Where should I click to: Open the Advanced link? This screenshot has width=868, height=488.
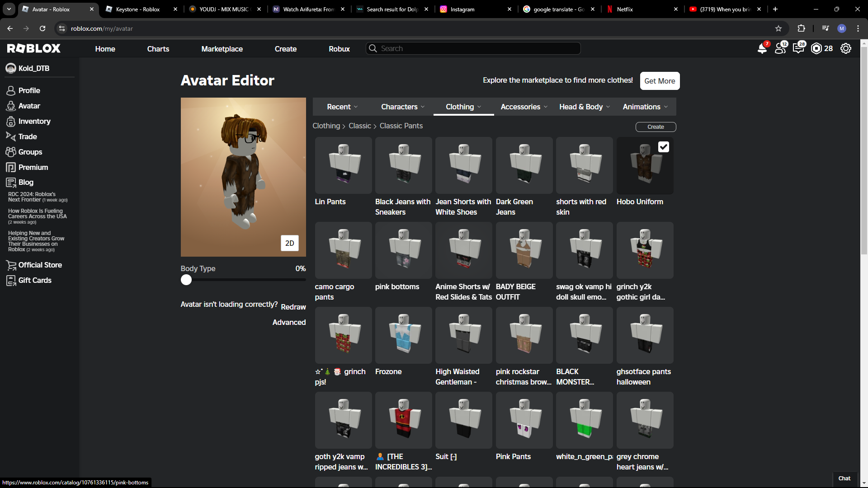point(289,322)
